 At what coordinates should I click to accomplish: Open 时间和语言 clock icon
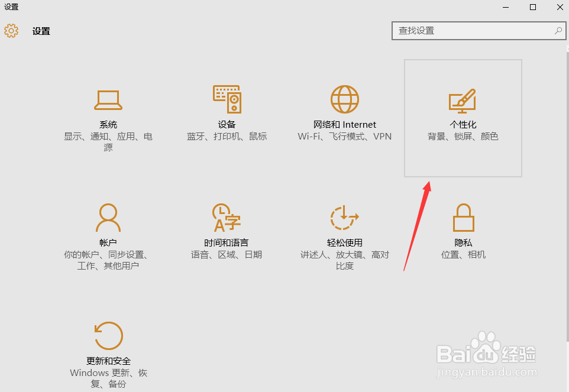click(226, 218)
